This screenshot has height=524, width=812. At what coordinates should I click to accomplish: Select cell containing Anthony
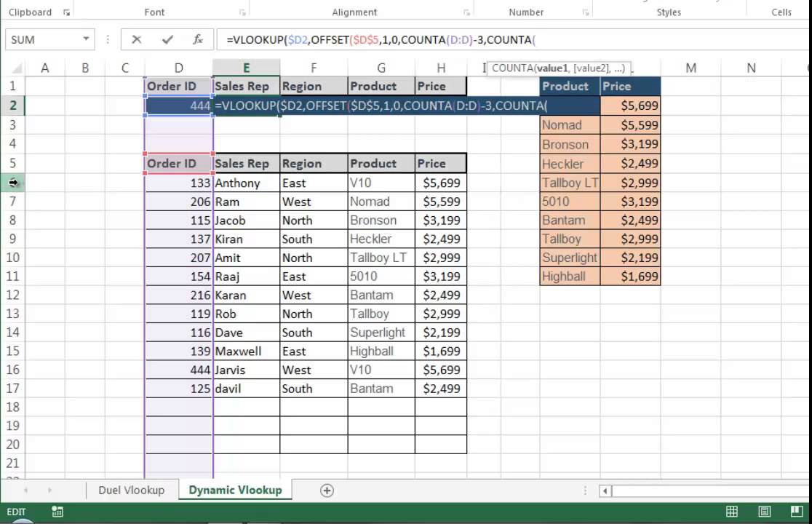(247, 183)
